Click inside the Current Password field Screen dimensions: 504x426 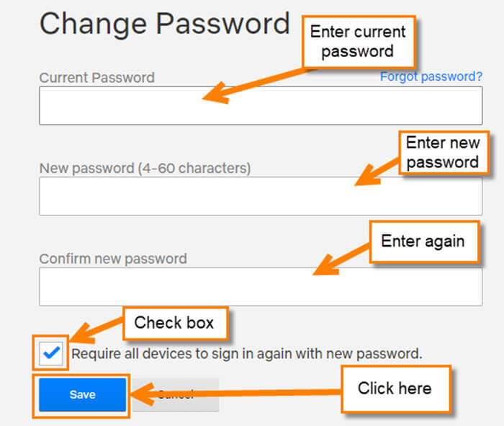tap(261, 105)
